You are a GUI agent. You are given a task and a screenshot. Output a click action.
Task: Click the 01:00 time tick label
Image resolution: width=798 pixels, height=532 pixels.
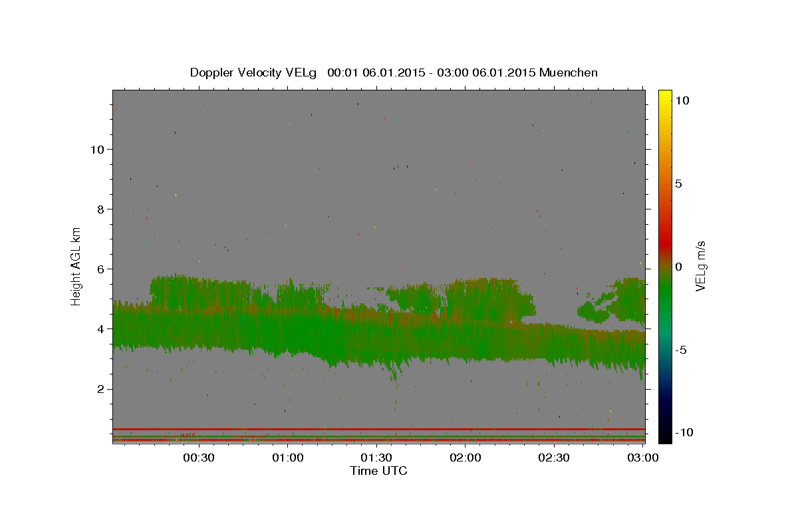coord(288,458)
